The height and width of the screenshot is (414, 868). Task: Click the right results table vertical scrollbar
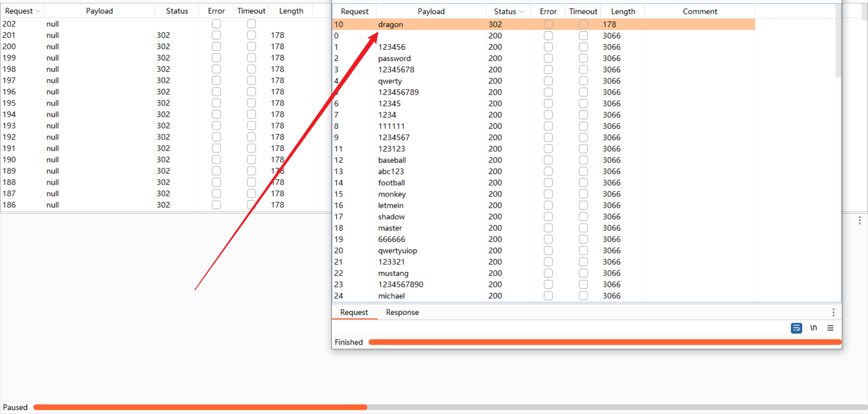[838, 41]
